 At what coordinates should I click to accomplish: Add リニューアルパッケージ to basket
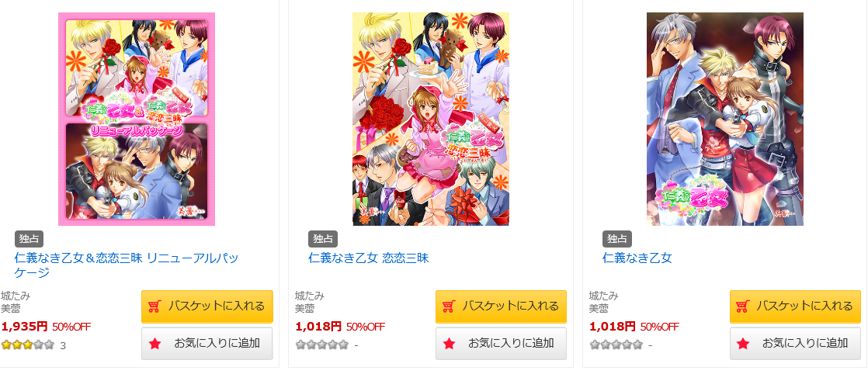click(x=207, y=306)
